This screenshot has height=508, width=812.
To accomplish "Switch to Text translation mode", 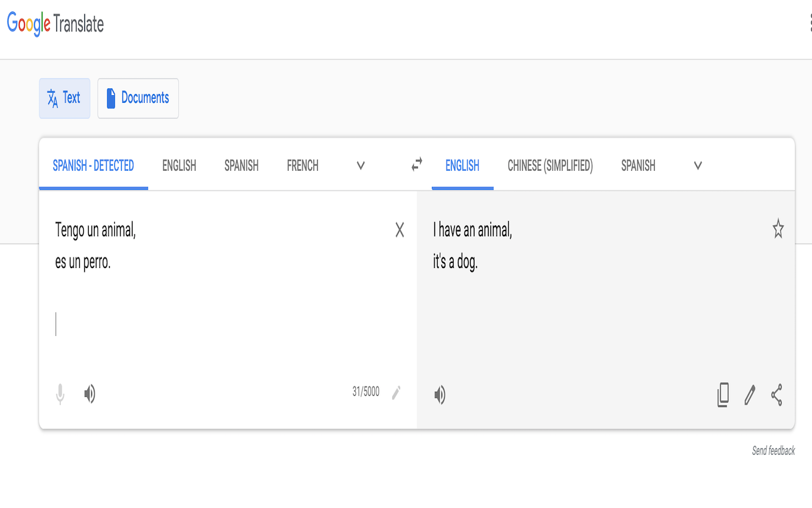I will 65,98.
